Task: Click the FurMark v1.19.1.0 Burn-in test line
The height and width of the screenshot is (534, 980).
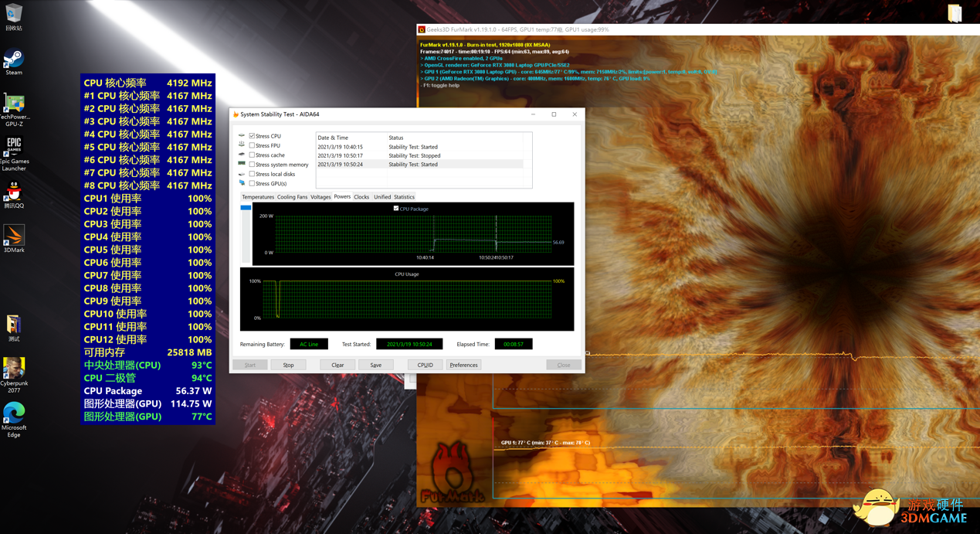Action: [485, 45]
